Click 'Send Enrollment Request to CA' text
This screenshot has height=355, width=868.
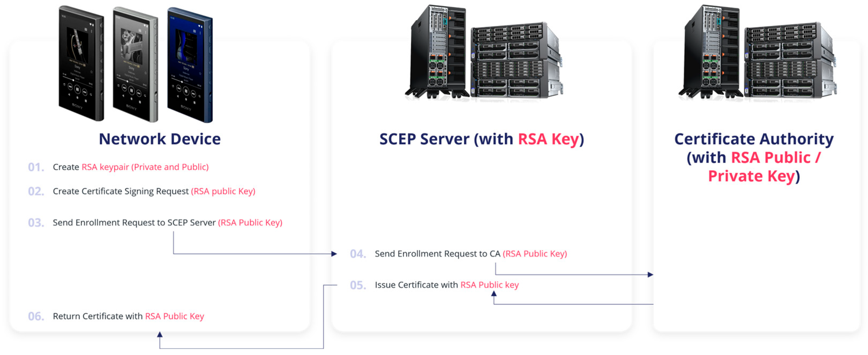(x=437, y=254)
